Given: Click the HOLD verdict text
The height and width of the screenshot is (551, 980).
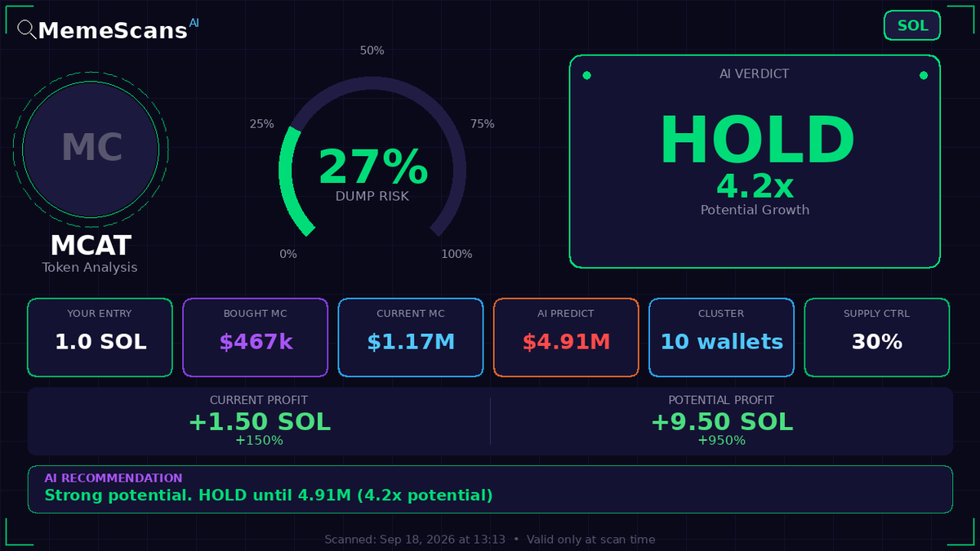Looking at the screenshot, I should click(756, 140).
